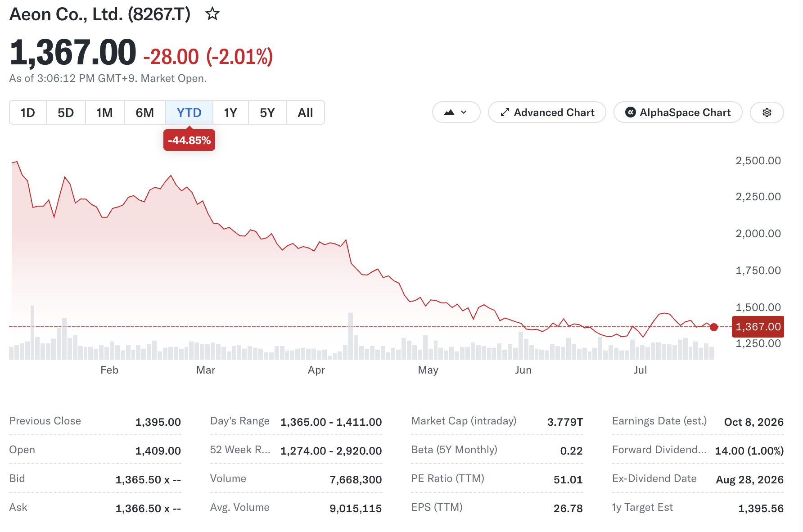The height and width of the screenshot is (532, 803).
Task: Show the All time range
Action: 305,113
